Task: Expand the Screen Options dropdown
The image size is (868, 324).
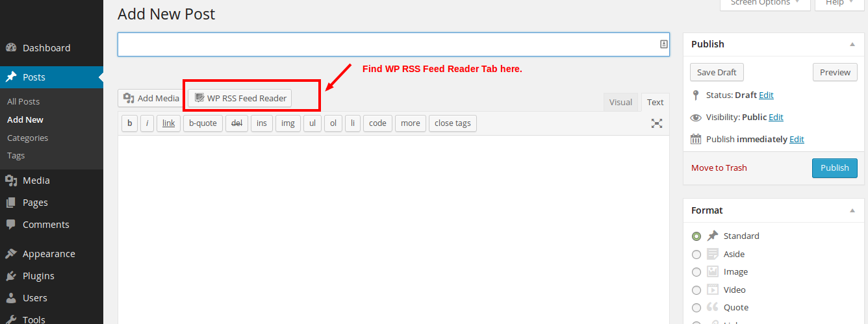Action: pyautogui.click(x=765, y=3)
